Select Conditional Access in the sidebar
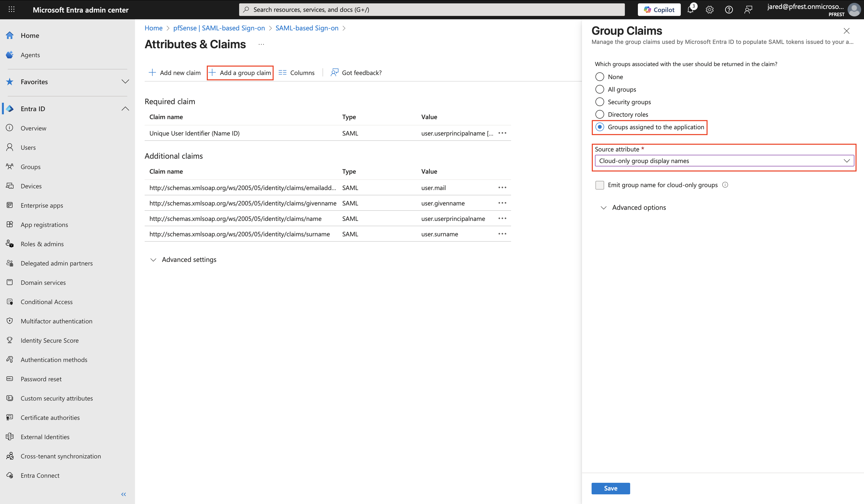The width and height of the screenshot is (864, 504). click(46, 302)
